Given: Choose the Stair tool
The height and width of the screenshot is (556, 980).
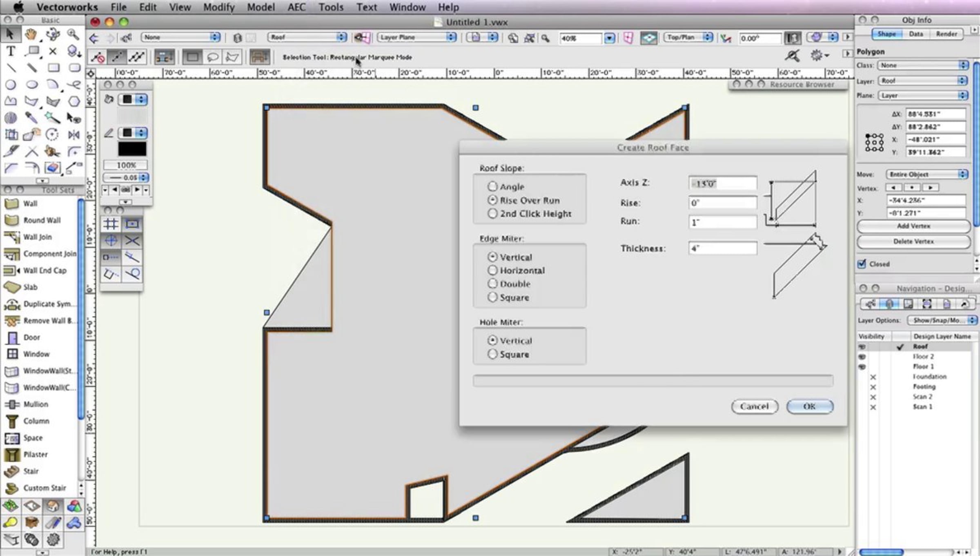Looking at the screenshot, I should click(31, 471).
